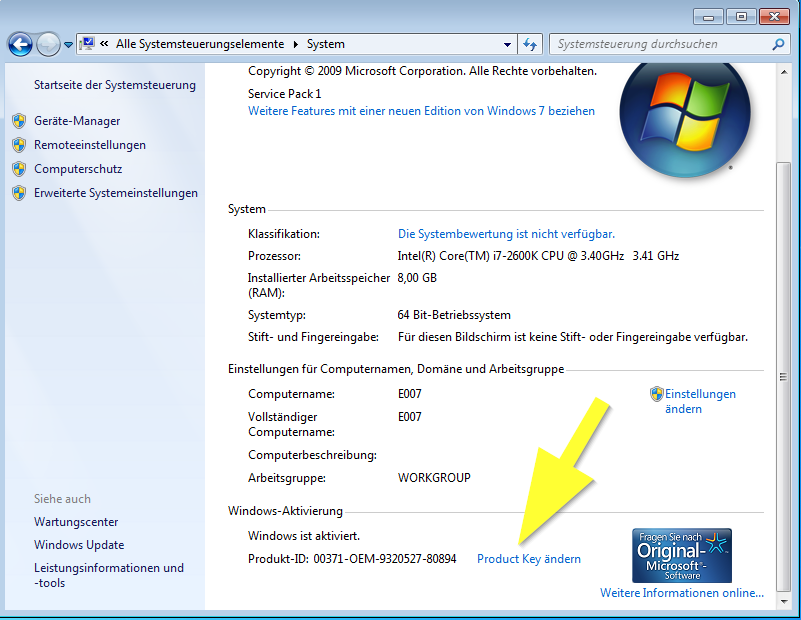This screenshot has height=620, width=801.
Task: Open 'Leistungsinformationen und -tools' link
Action: [x=109, y=575]
